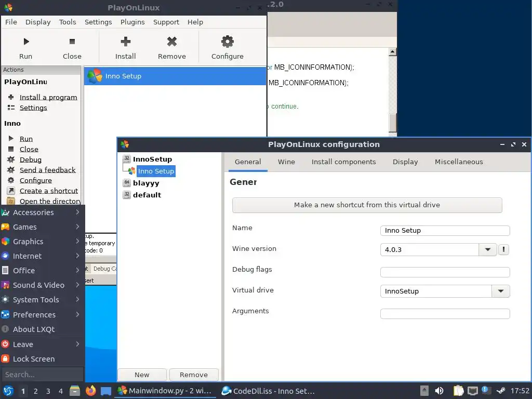Select Inno Setup in PlayOnLinux program list
Image resolution: width=532 pixels, height=399 pixels.
[175, 76]
